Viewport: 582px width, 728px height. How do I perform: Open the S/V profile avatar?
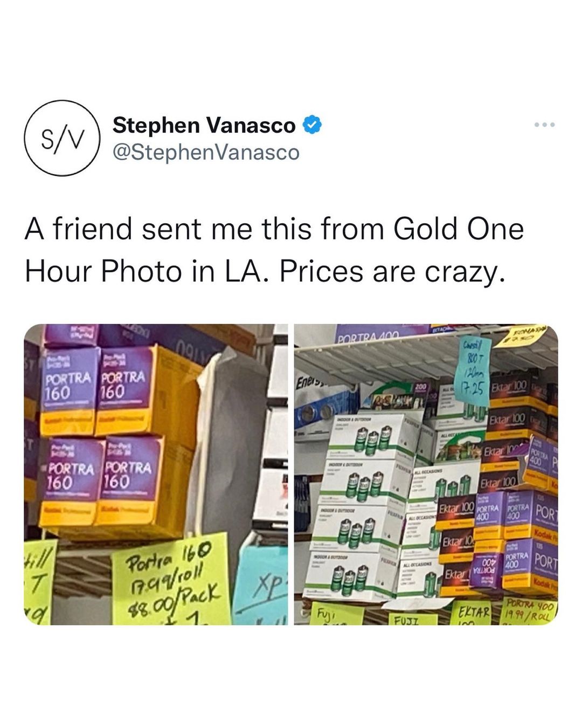coord(62,138)
